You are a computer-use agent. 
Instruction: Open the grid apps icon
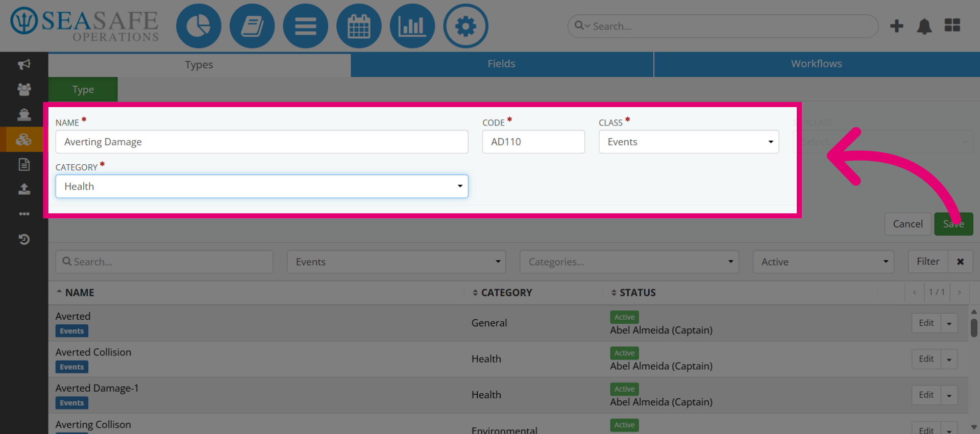pyautogui.click(x=952, y=25)
